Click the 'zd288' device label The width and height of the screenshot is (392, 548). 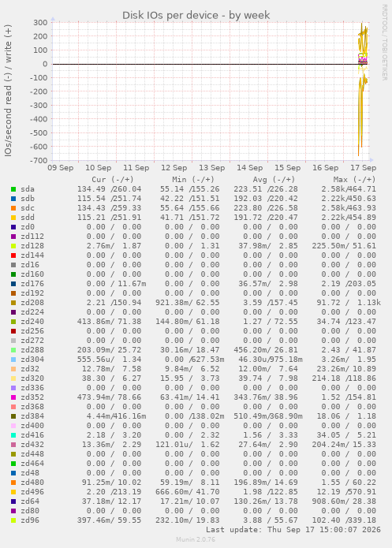pos(32,350)
